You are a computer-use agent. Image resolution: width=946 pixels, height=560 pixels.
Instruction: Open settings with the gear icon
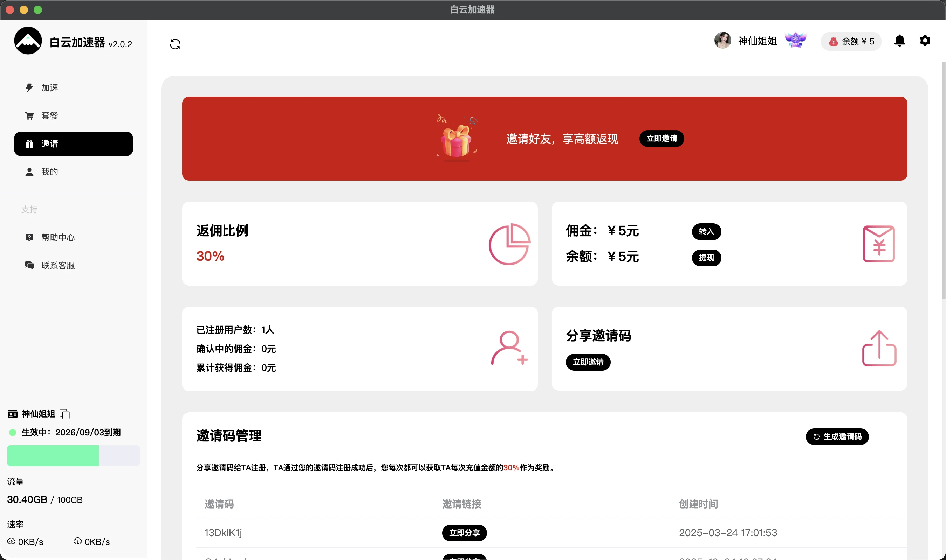coord(925,41)
